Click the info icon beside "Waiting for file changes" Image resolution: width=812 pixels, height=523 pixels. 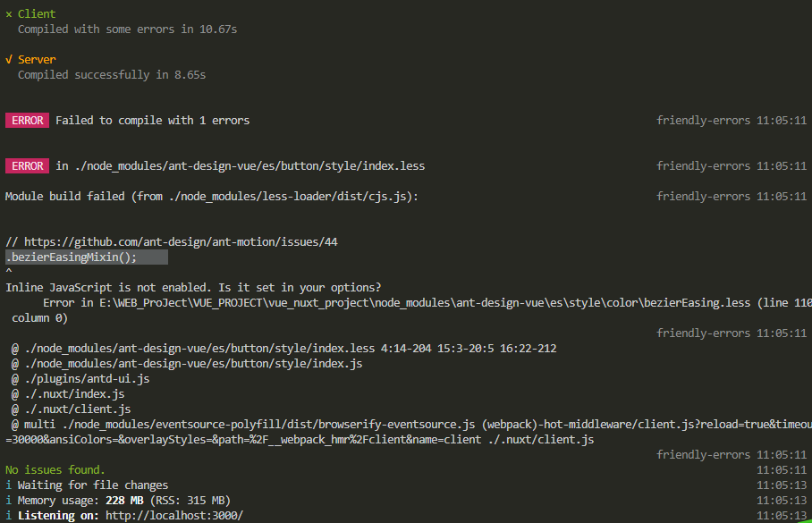tap(9, 485)
